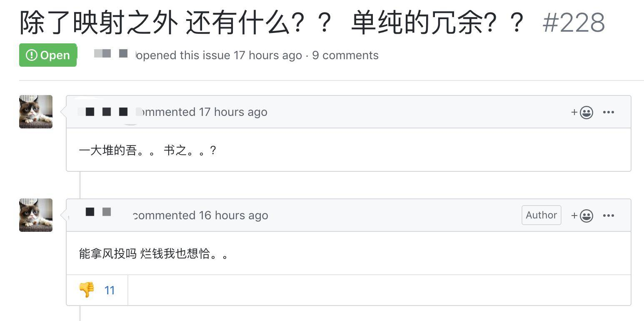Click the second comment body text '能拿风投吗'
The width and height of the screenshot is (644, 321).
click(108, 253)
